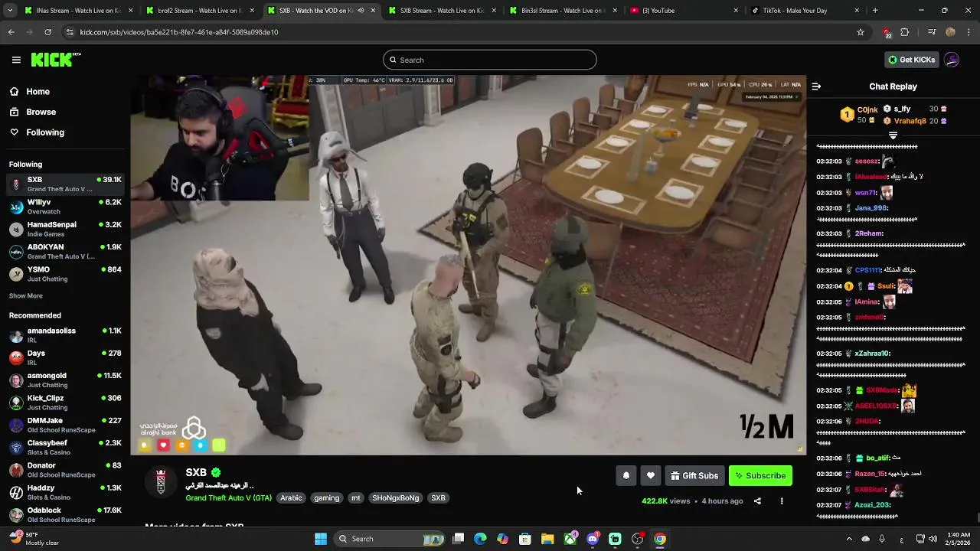Click the address bar URL
980x551 pixels.
(179, 32)
